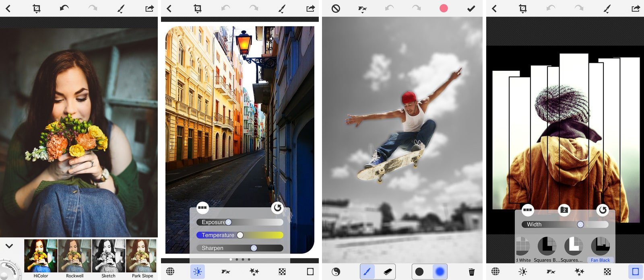Tap the folder icon marked 2
The image size is (644, 280).
[564, 210]
